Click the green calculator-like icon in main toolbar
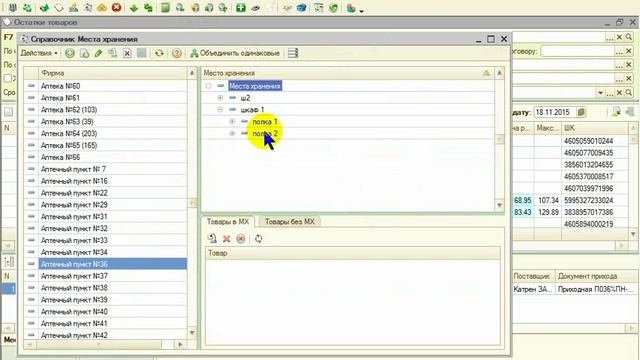 [x=165, y=7]
